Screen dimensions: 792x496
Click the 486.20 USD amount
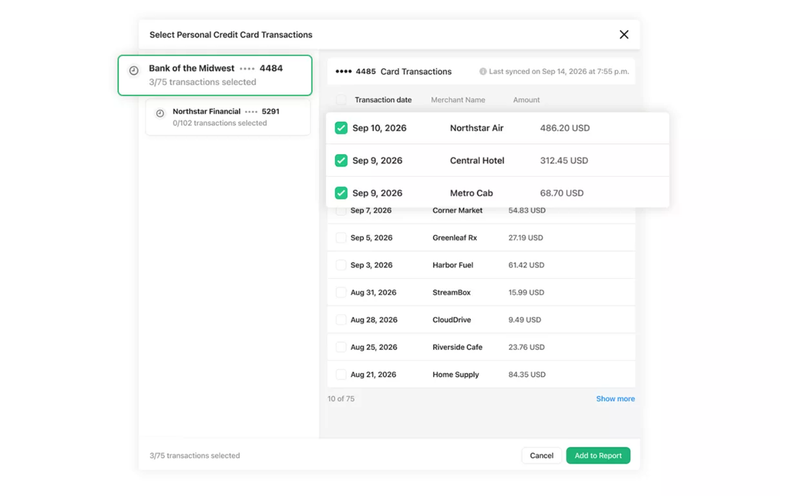(x=565, y=128)
